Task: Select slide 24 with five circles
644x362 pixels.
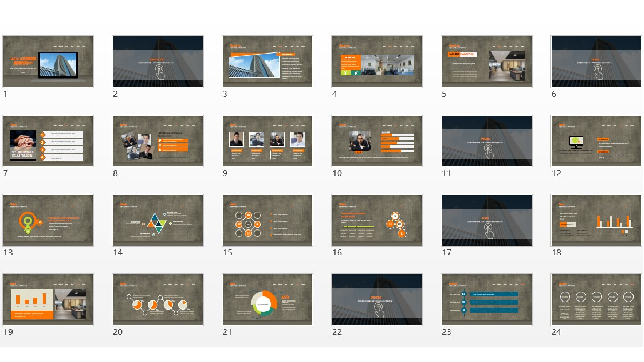Action: click(596, 300)
